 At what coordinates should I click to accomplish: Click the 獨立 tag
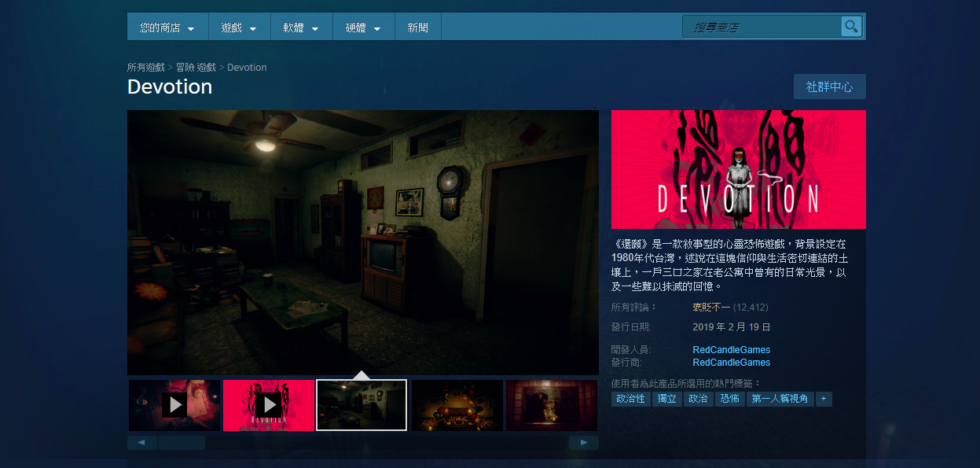click(666, 399)
